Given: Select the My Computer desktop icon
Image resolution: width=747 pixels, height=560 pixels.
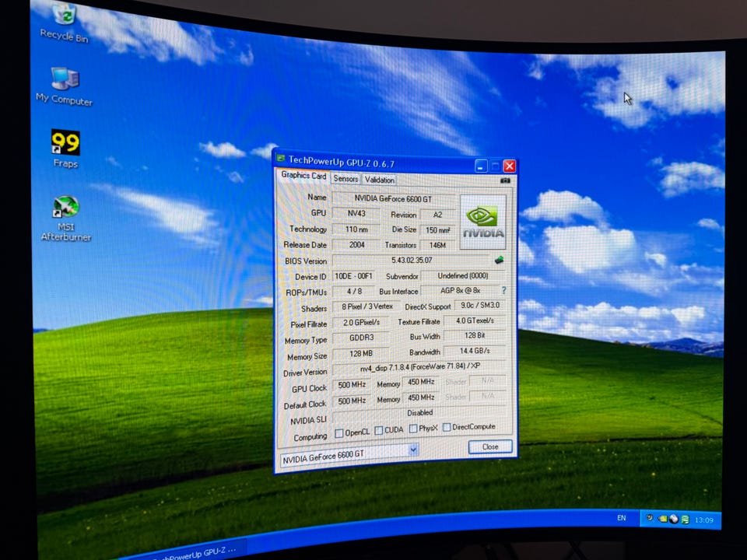Looking at the screenshot, I should click(65, 86).
